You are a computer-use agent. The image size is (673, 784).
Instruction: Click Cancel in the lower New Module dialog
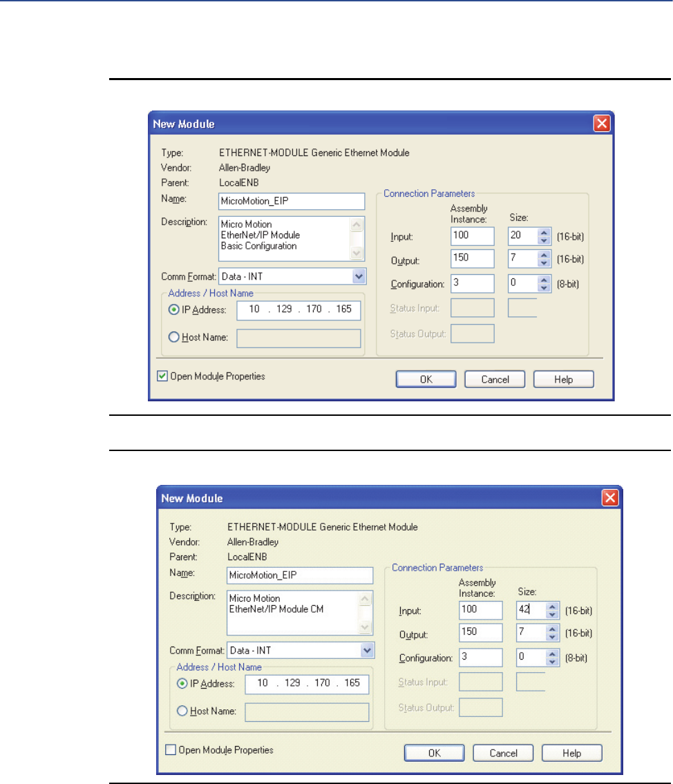(503, 754)
